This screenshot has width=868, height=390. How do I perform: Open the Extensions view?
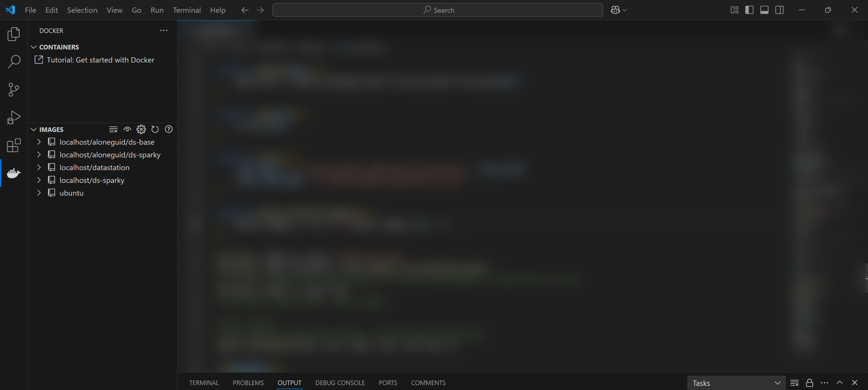coord(14,145)
